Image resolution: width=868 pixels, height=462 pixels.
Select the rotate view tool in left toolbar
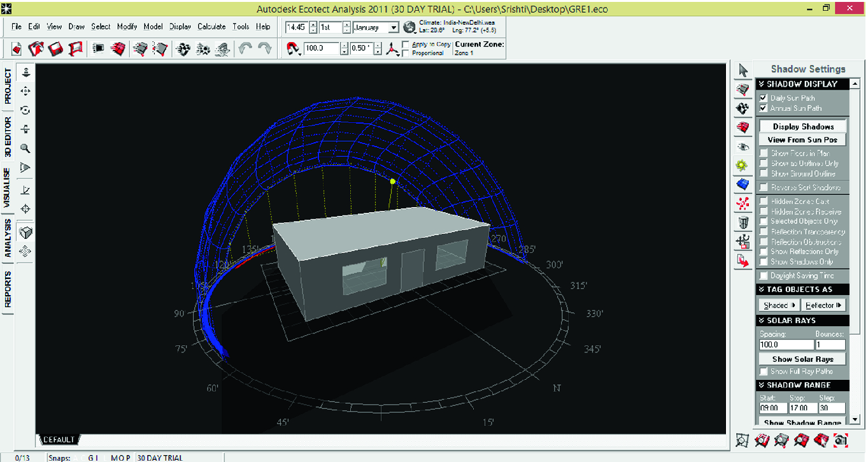pyautogui.click(x=25, y=110)
